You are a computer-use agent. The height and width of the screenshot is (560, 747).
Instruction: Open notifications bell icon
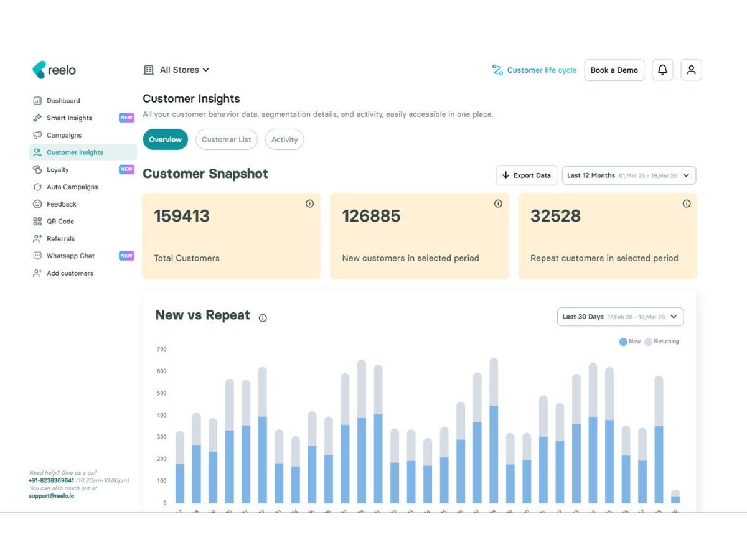(x=662, y=70)
